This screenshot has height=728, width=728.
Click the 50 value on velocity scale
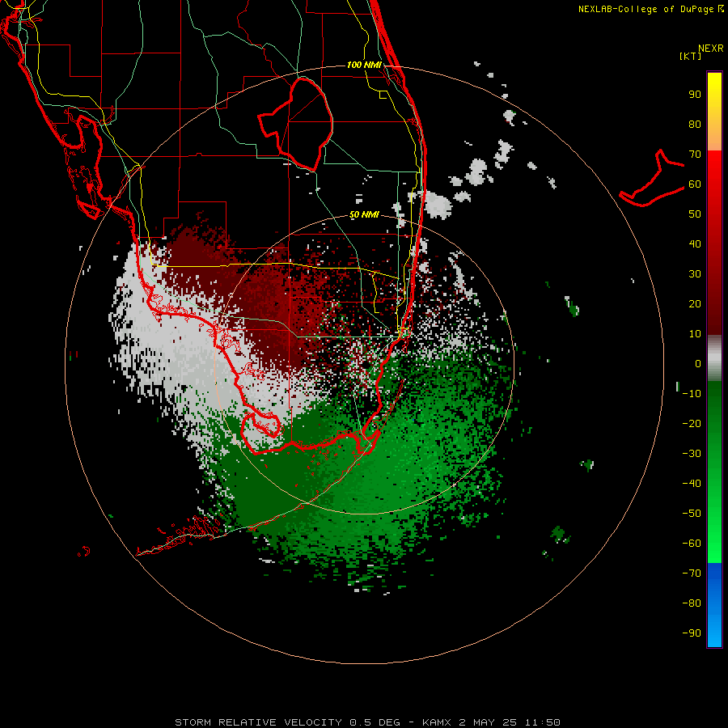pyautogui.click(x=695, y=214)
